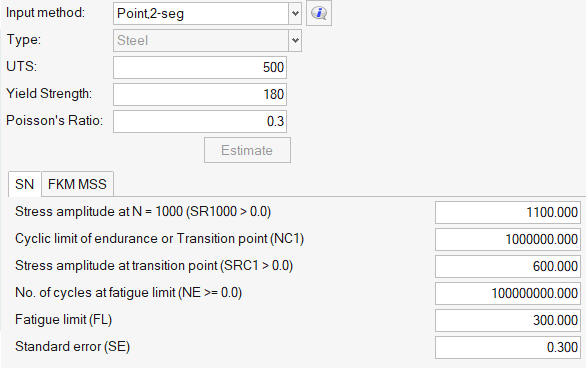Click the Estimate button
This screenshot has height=368, width=586.
coord(247,150)
